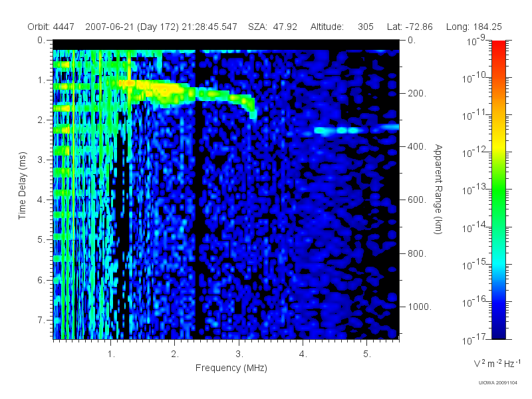Click the curved cusp of the trace near 3 MHz
The width and height of the screenshot is (532, 399).
(252, 108)
